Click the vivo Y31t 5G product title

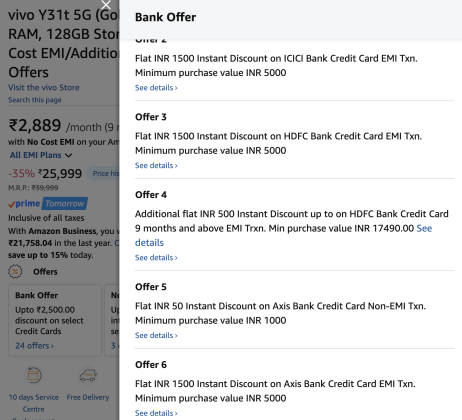63,43
